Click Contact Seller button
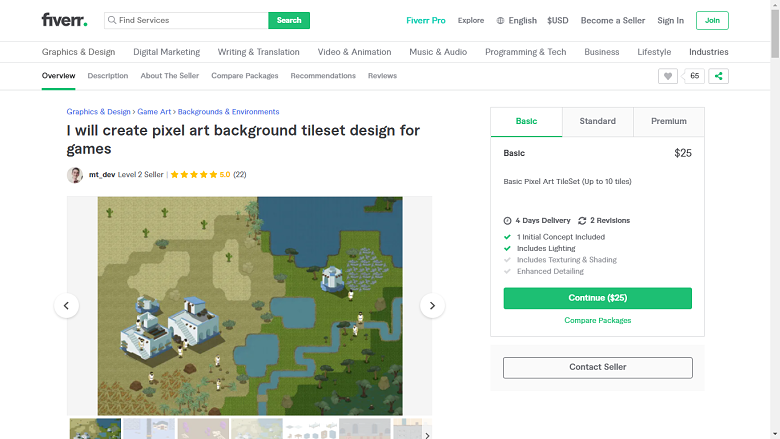780x439 pixels. (597, 367)
